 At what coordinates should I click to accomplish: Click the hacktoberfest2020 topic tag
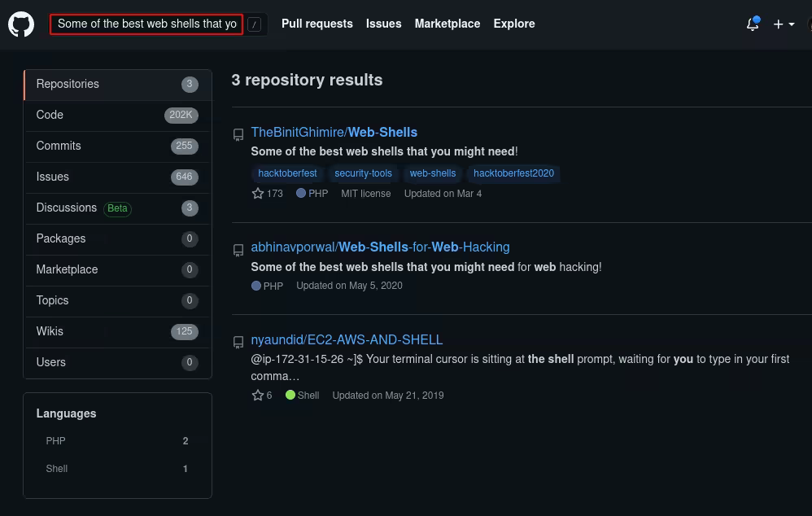(513, 173)
